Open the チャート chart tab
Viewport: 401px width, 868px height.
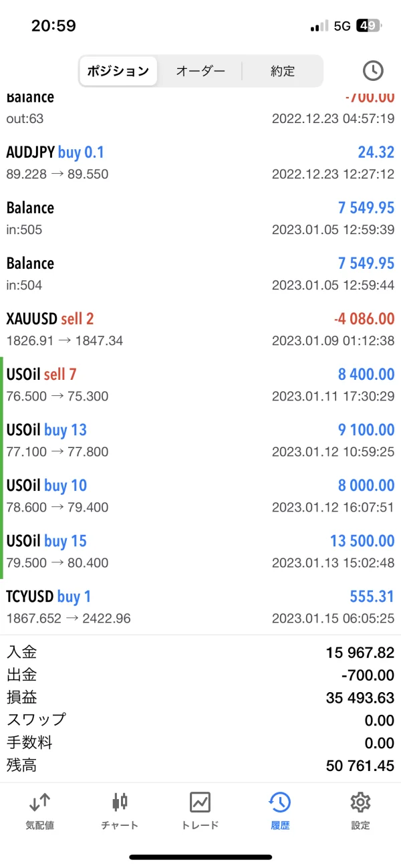click(120, 810)
